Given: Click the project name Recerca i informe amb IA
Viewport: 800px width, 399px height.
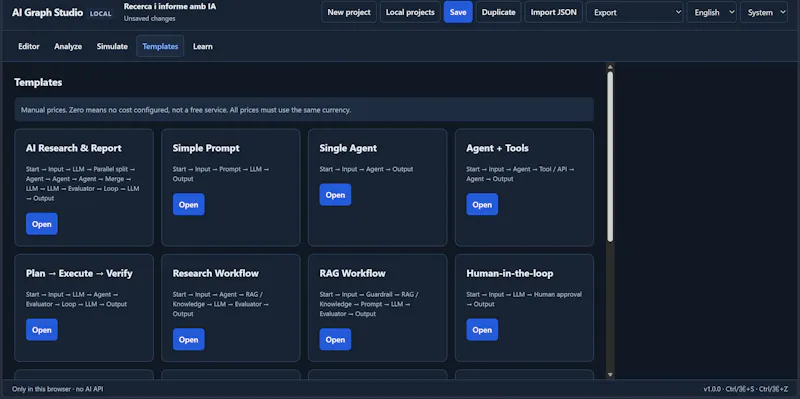Looking at the screenshot, I should point(170,7).
